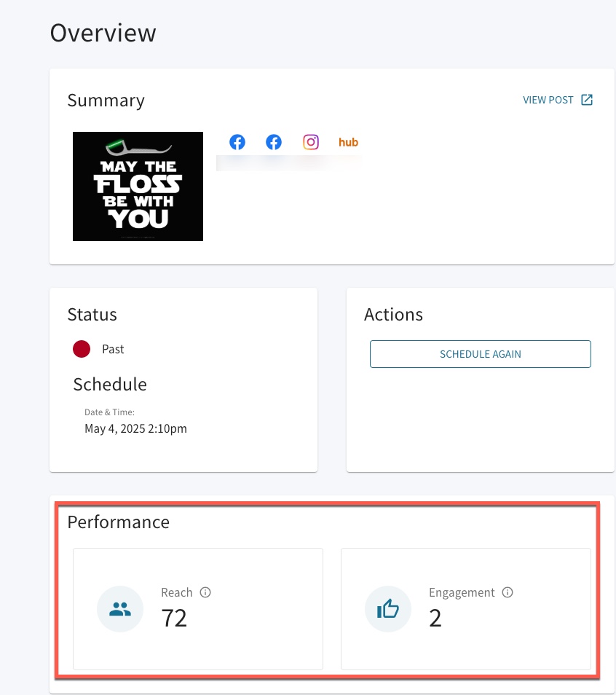Click the Schedule heading in Status card
Screen dimensions: 616x695
coord(110,384)
